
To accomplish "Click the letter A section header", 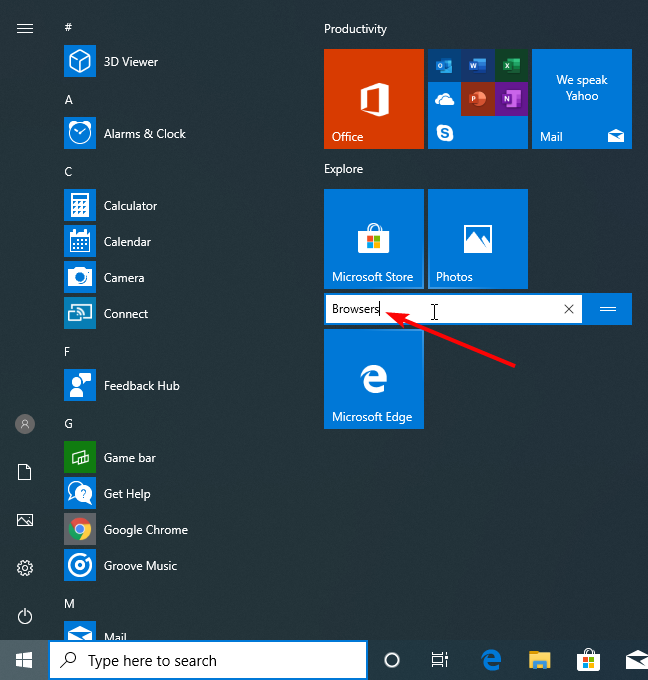I will (x=69, y=100).
